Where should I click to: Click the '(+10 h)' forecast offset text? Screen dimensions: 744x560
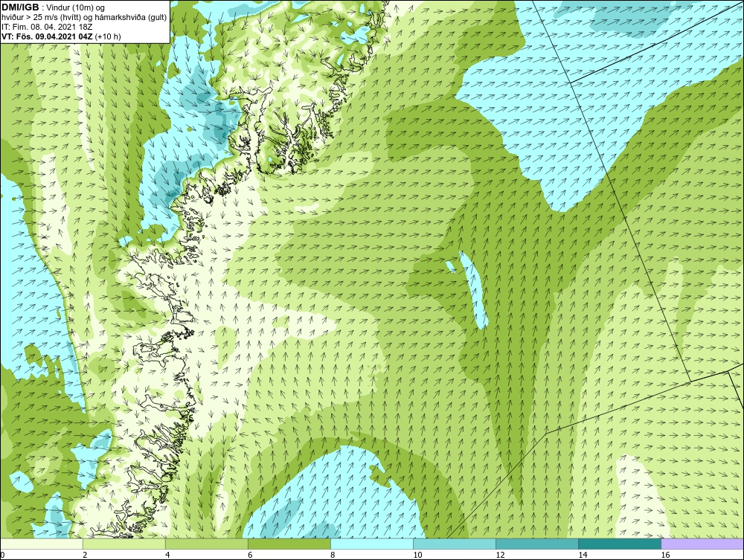click(x=108, y=36)
